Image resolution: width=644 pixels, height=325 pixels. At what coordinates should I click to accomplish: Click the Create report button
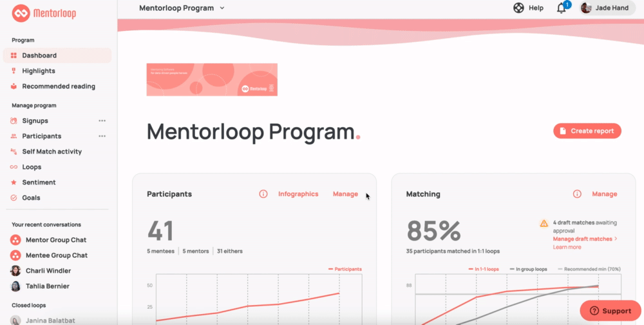587,131
